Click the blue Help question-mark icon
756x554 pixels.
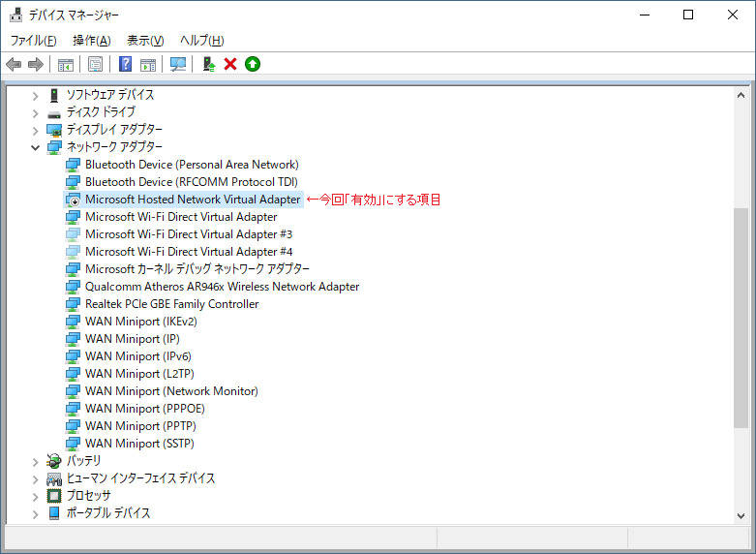[x=126, y=64]
